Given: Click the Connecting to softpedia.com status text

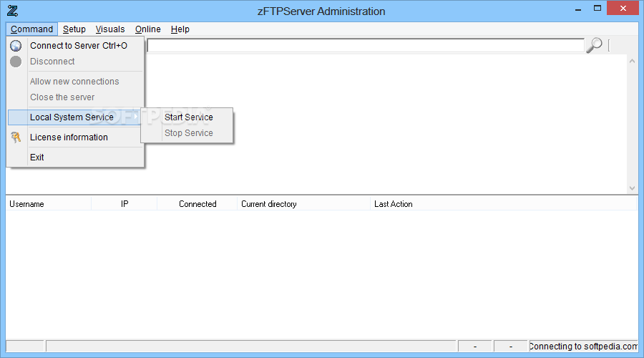Looking at the screenshot, I should click(583, 347).
